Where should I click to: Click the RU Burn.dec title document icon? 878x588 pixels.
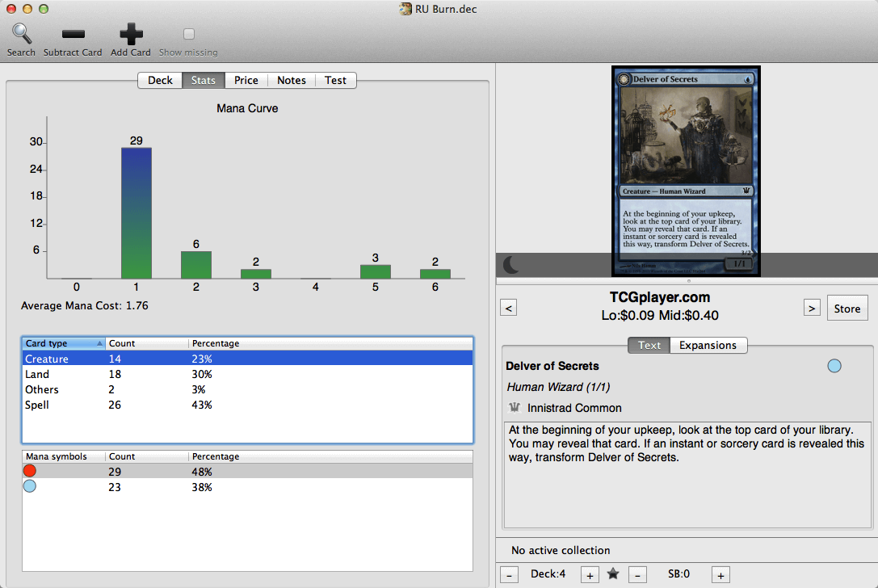(405, 9)
